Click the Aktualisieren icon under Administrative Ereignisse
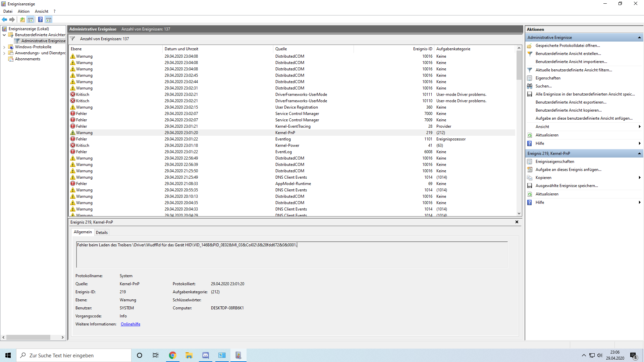644x362 pixels. (530, 135)
